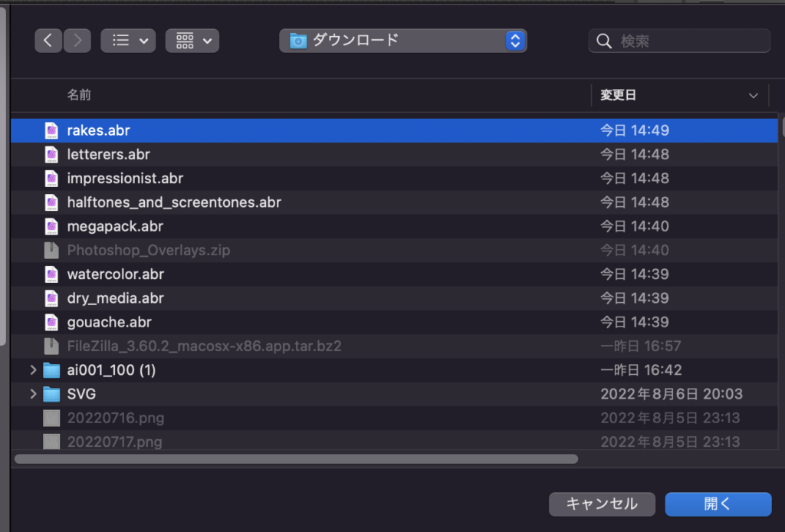Select the dry_media.abr file
The image size is (785, 532).
click(x=115, y=297)
